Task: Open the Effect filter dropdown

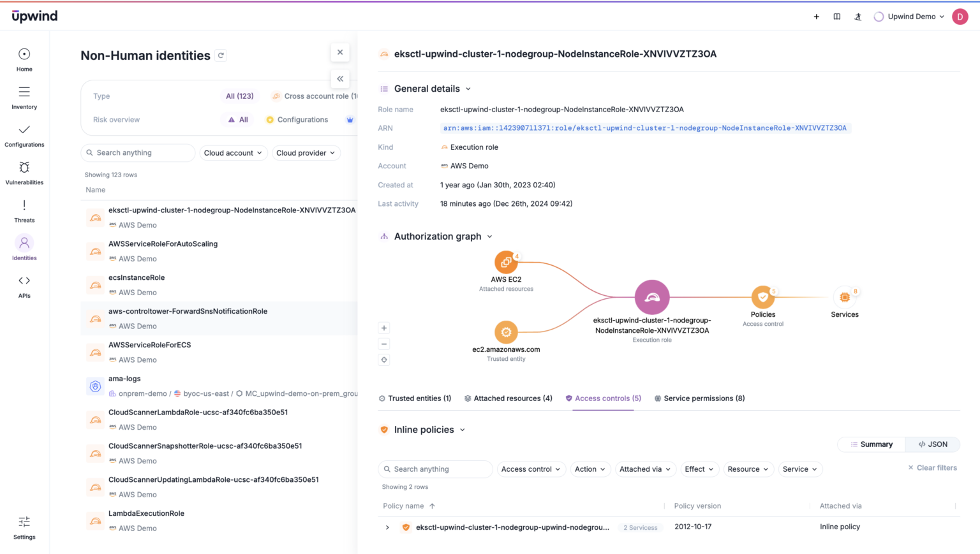Action: [699, 469]
